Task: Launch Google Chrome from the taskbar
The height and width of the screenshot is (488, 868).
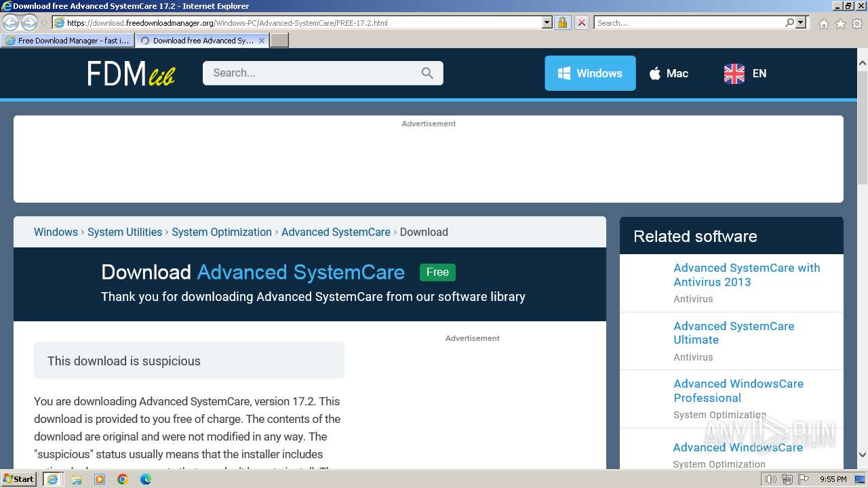Action: click(122, 479)
